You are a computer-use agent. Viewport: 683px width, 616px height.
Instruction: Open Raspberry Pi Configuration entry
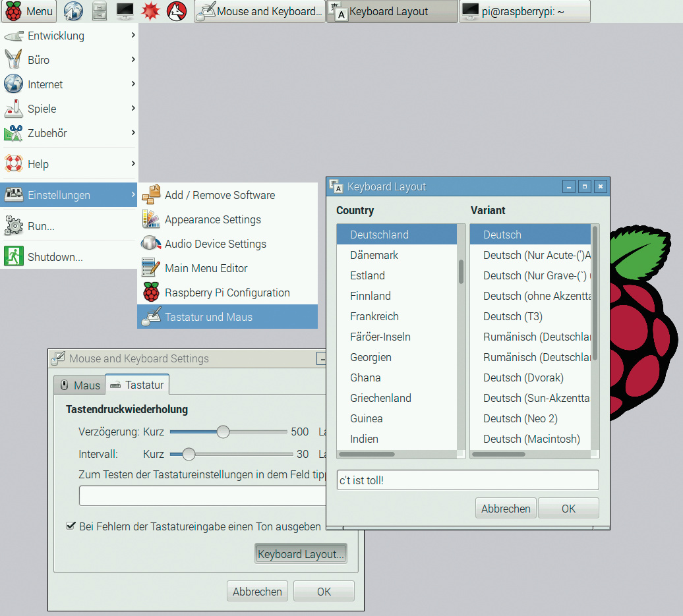pos(227,293)
